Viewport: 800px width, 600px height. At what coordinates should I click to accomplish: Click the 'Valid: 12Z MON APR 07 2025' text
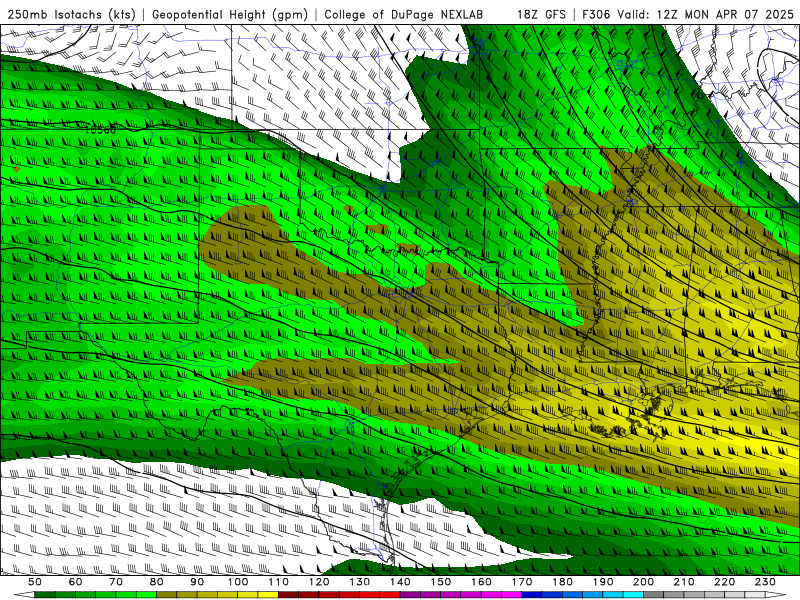pos(706,14)
